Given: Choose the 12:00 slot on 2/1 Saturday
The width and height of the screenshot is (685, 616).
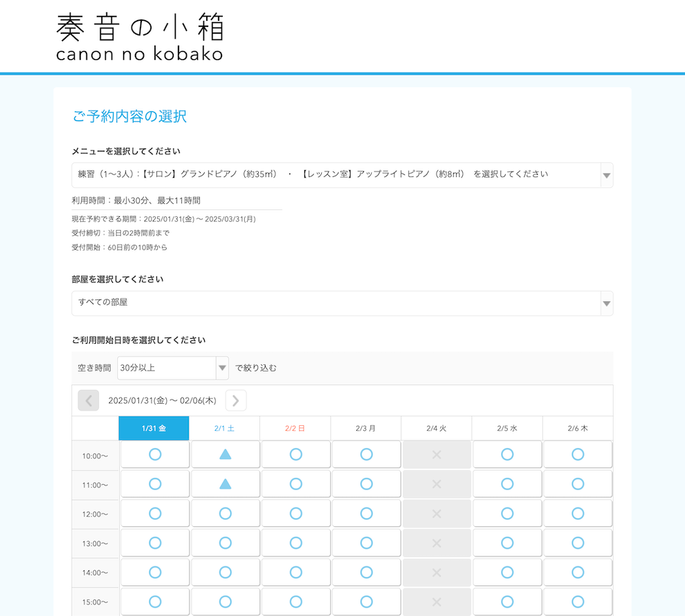Looking at the screenshot, I should pos(226,513).
